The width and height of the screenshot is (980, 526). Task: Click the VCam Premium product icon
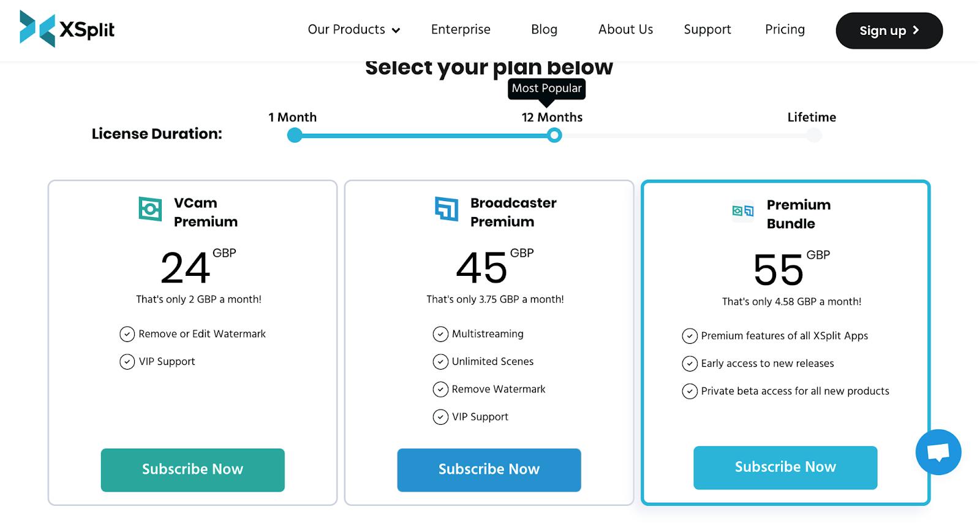[150, 209]
